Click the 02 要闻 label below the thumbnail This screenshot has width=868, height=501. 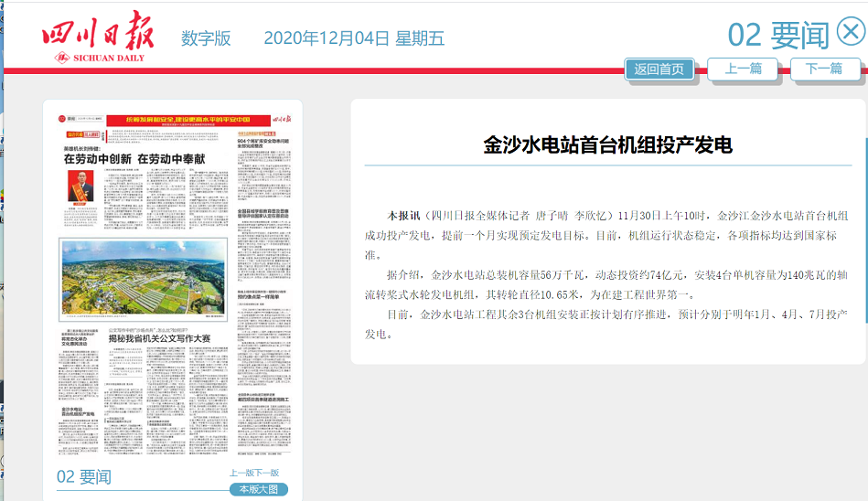click(83, 476)
